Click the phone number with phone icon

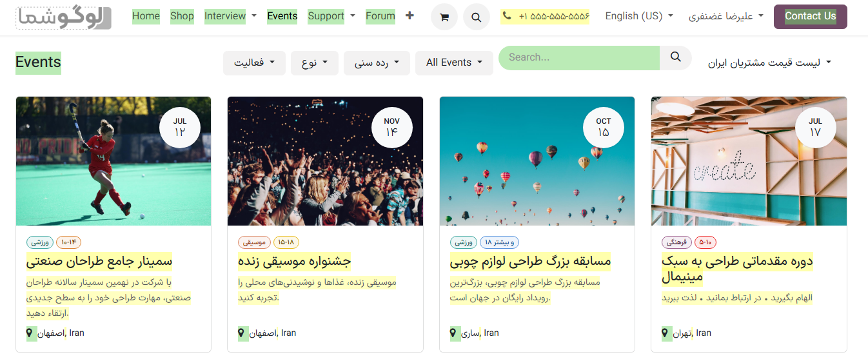(x=545, y=16)
